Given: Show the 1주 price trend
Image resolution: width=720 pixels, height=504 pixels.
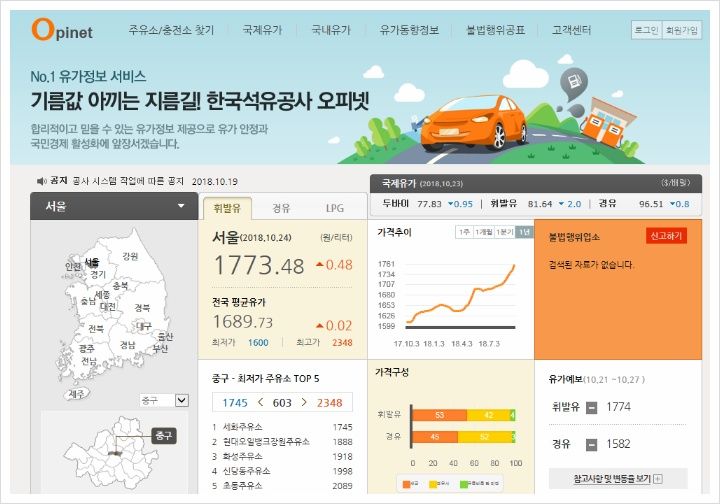Looking at the screenshot, I should pyautogui.click(x=464, y=232).
